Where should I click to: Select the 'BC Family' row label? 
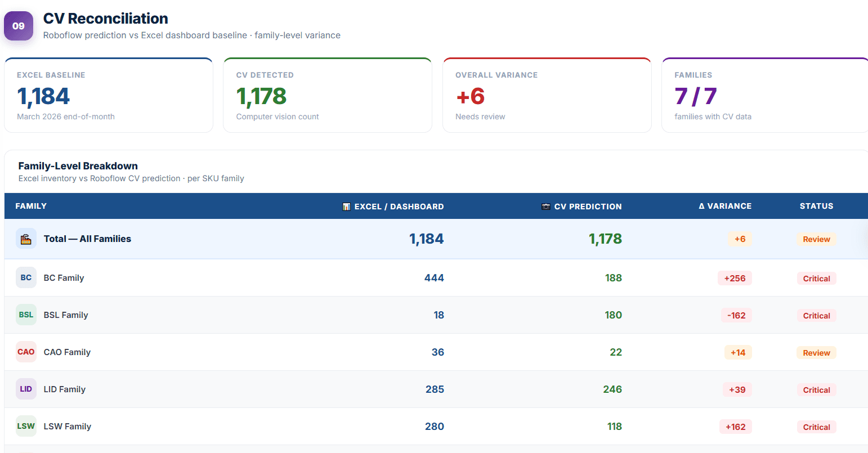(64, 278)
